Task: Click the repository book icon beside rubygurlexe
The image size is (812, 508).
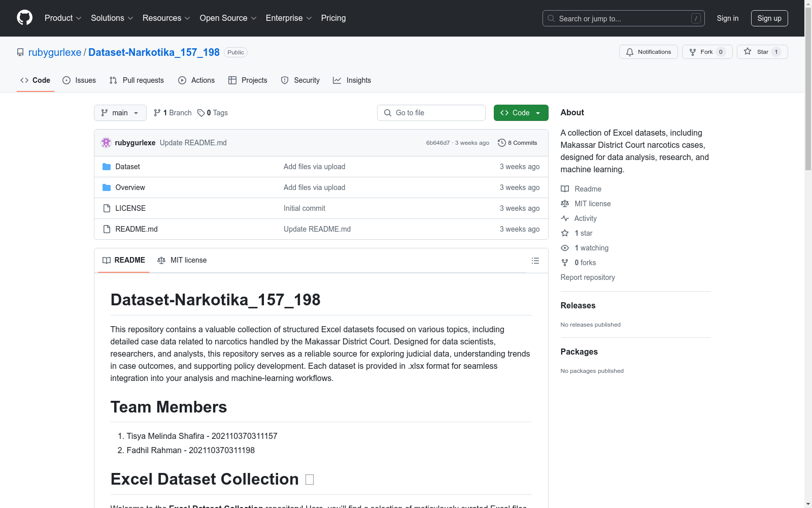Action: tap(20, 52)
